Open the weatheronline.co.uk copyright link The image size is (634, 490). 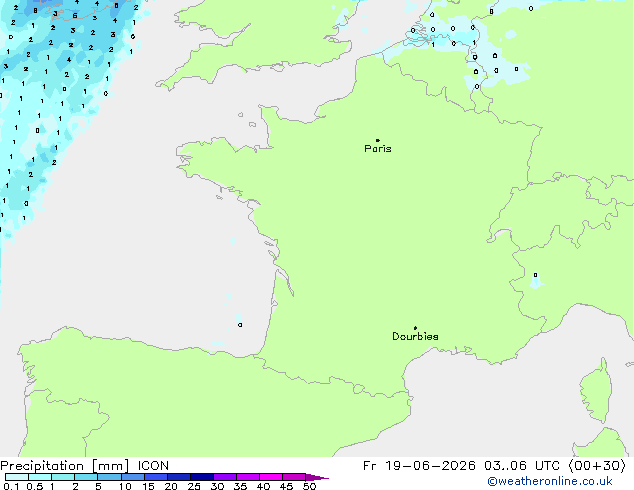tap(550, 481)
